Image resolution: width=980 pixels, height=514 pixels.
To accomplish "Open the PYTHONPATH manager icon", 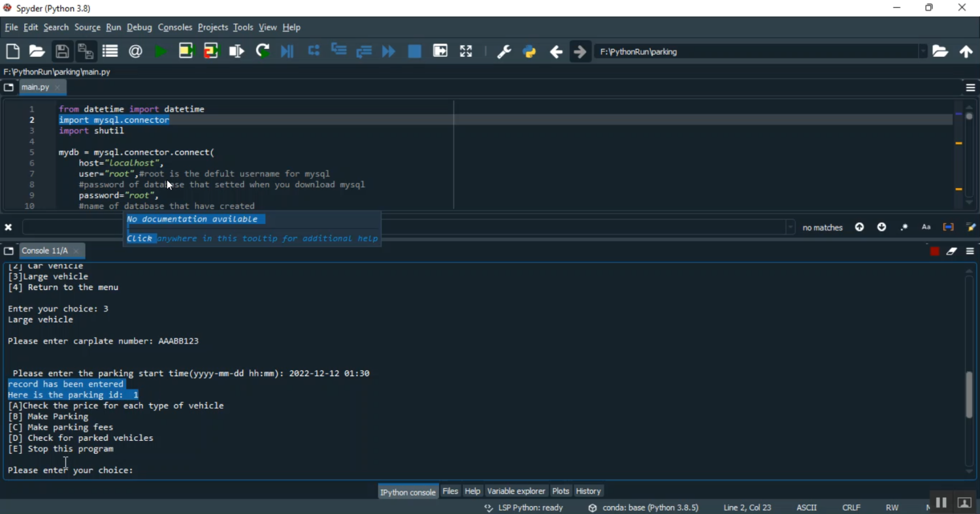I will coord(530,52).
